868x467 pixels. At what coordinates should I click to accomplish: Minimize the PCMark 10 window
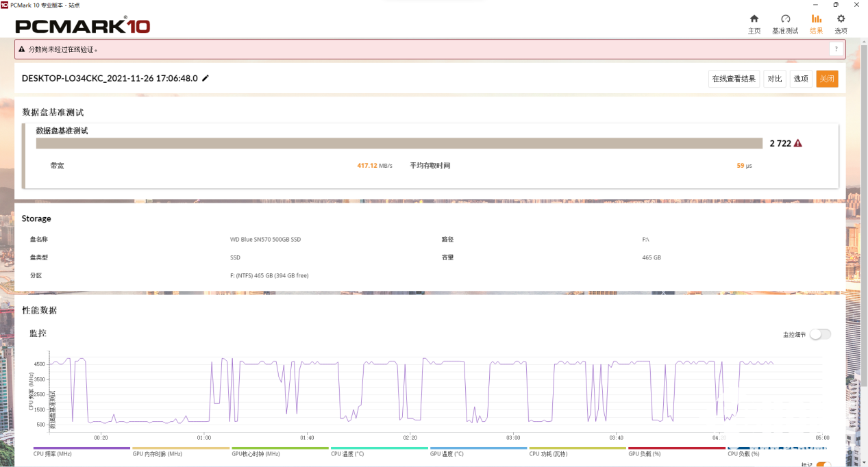[816, 4]
